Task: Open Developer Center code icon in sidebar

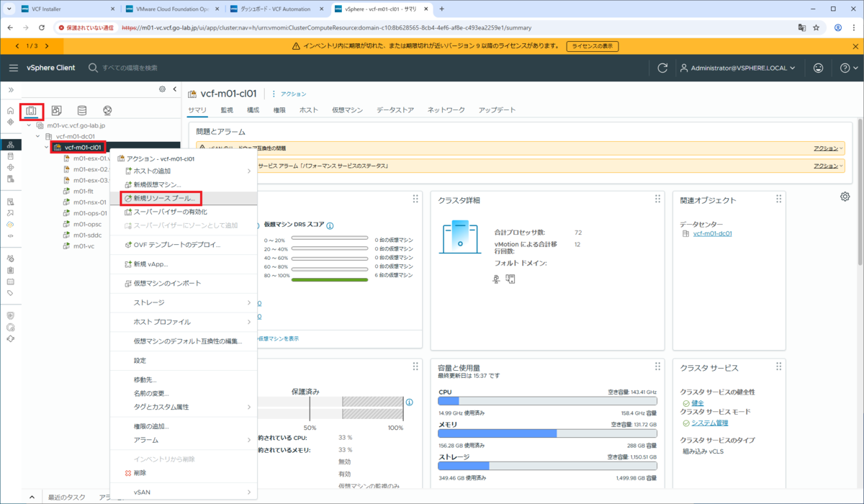Action: pyautogui.click(x=10, y=235)
